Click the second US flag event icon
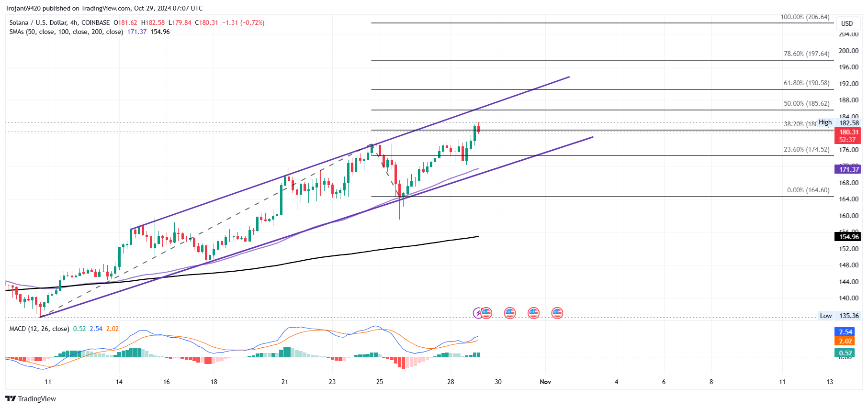 (510, 313)
